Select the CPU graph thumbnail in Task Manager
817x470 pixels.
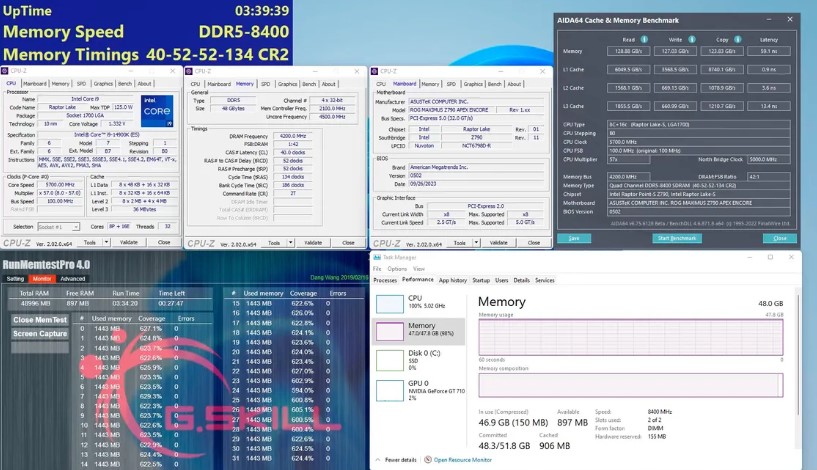point(390,304)
